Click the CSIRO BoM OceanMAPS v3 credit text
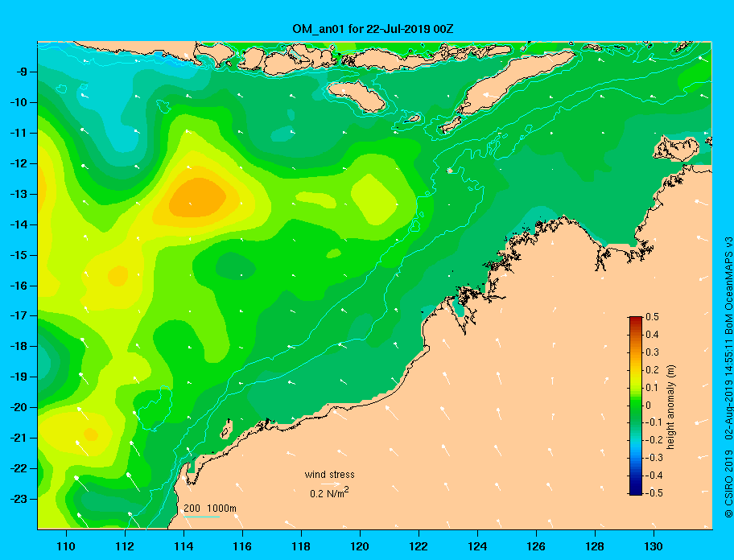 point(728,377)
